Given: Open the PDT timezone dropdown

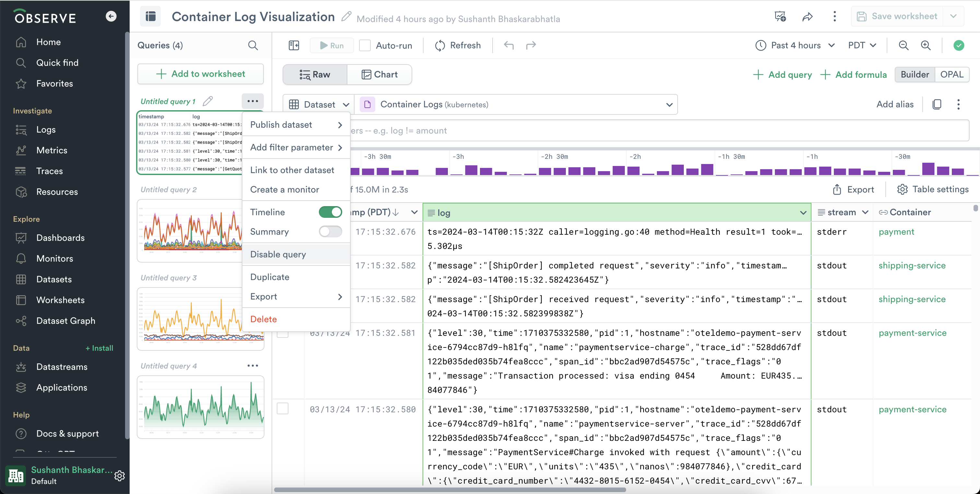Looking at the screenshot, I should [862, 45].
